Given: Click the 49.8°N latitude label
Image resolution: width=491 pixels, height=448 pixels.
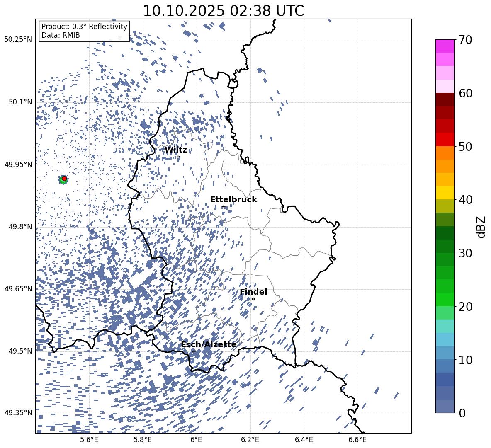Looking at the screenshot, I should [x=20, y=227].
